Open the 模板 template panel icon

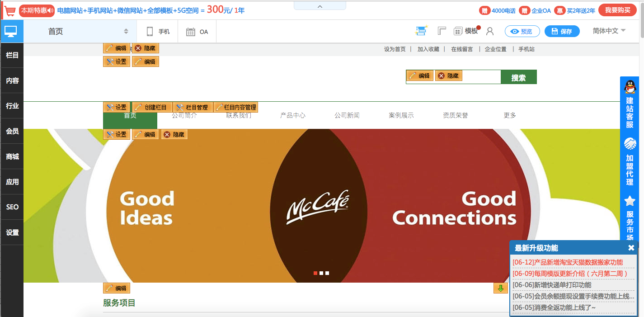(460, 31)
